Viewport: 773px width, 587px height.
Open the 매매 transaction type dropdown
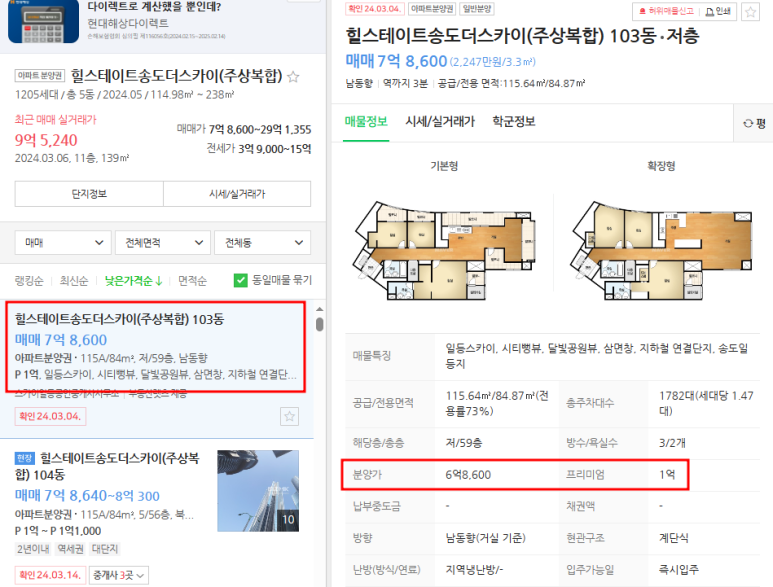point(63,242)
